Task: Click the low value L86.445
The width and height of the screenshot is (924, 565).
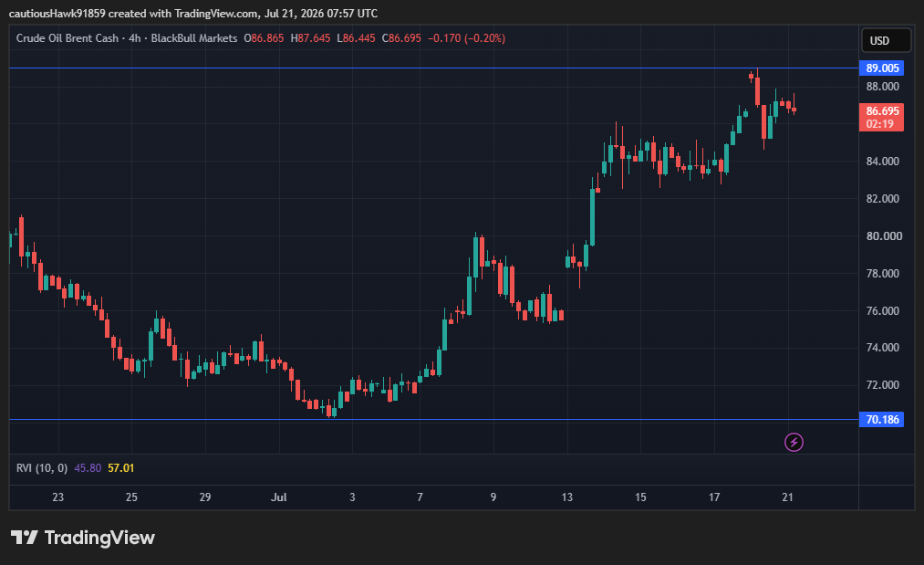Action: pos(356,38)
